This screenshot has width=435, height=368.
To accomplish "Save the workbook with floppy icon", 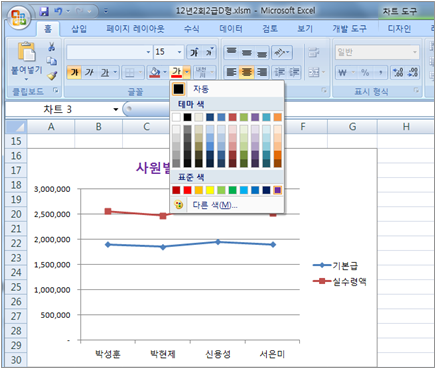I will tap(44, 11).
